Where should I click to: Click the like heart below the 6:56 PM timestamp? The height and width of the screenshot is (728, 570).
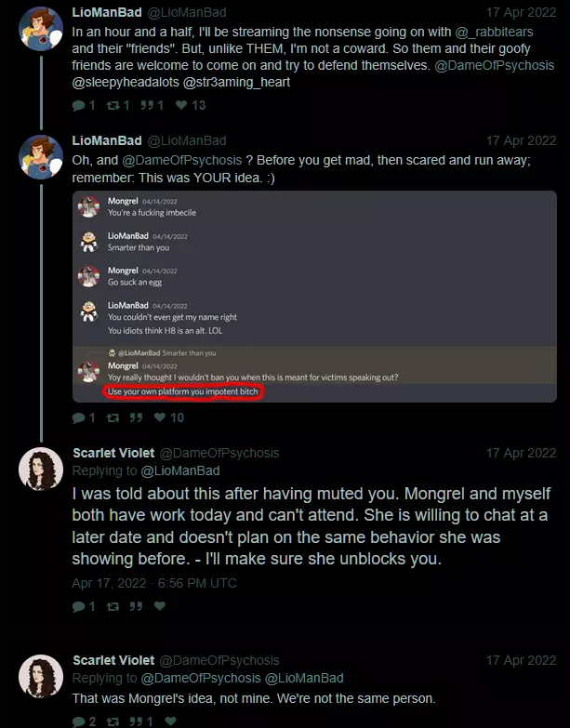pos(159,606)
